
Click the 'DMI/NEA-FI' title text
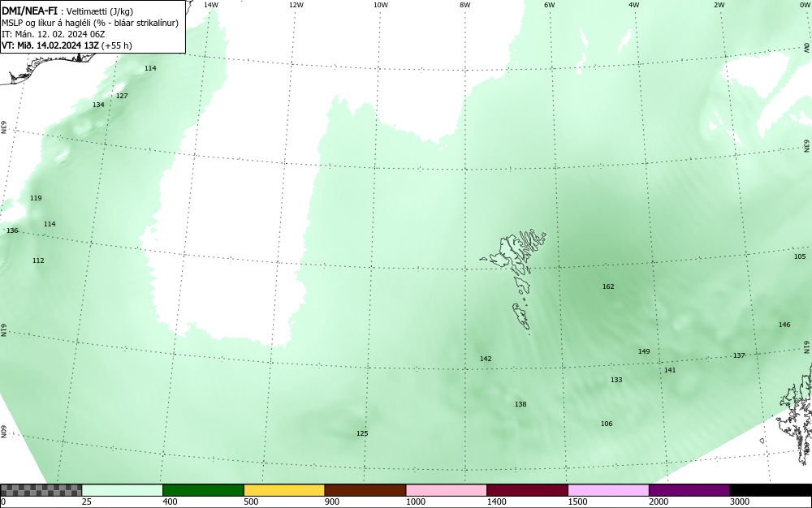click(x=29, y=11)
